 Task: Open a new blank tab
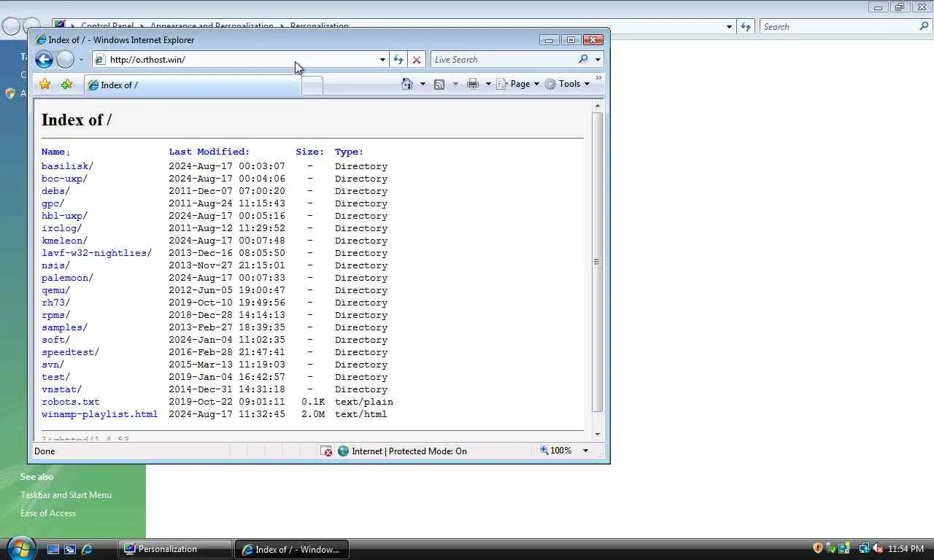click(312, 86)
